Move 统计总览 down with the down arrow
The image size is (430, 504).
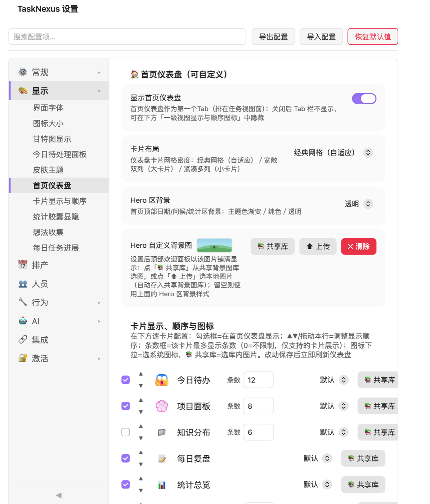tap(141, 490)
